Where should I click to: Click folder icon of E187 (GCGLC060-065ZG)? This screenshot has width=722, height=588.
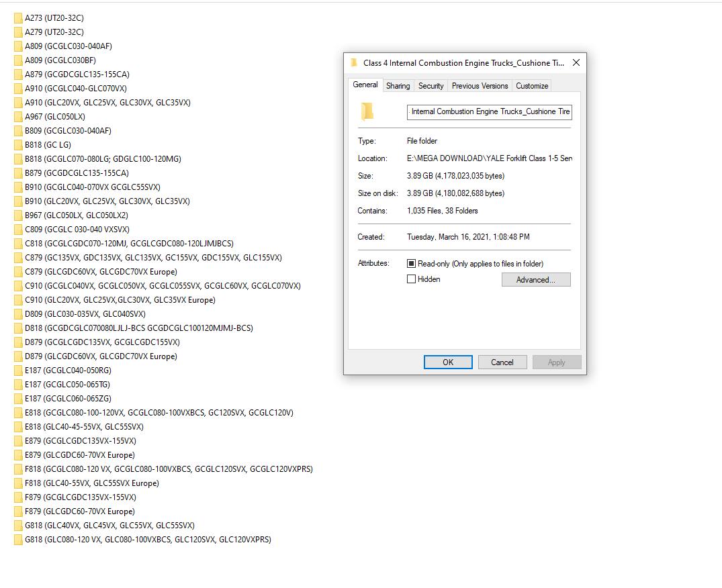18,399
